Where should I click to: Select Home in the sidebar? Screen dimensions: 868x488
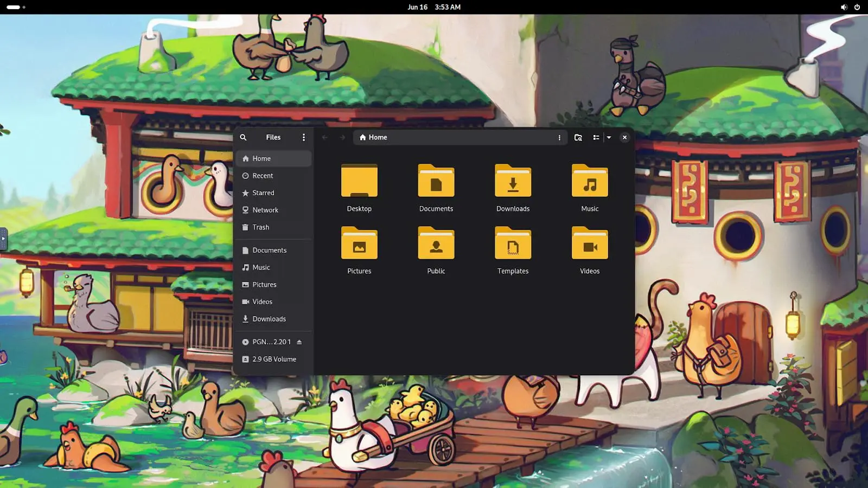click(273, 159)
